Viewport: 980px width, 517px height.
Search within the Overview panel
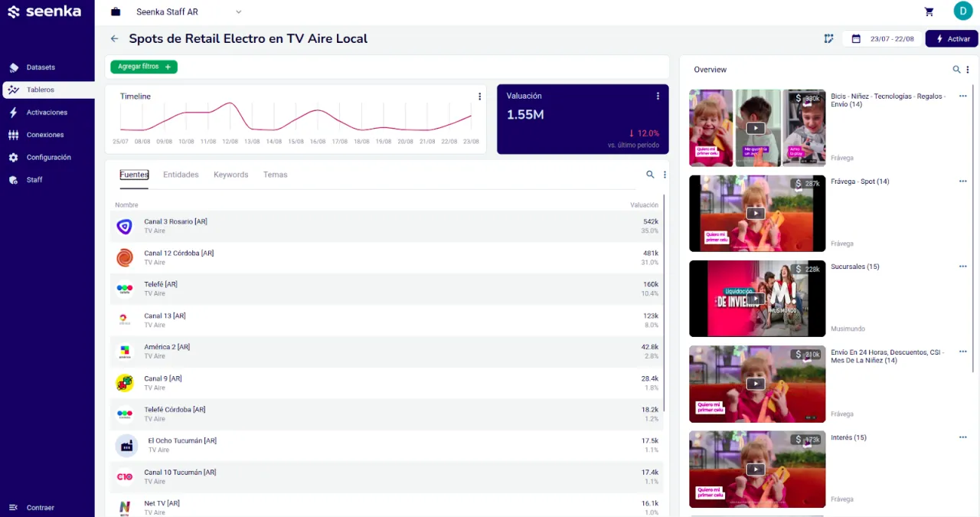956,70
